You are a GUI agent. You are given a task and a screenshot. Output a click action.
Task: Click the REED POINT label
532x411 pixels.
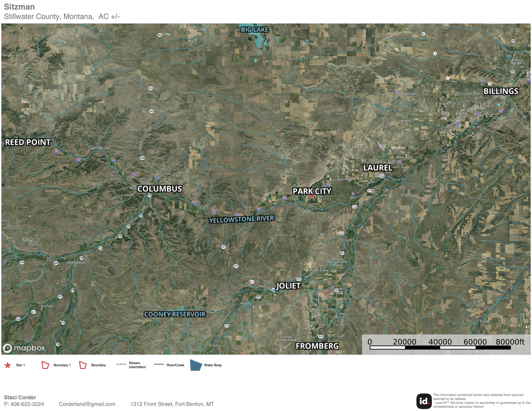pos(28,142)
